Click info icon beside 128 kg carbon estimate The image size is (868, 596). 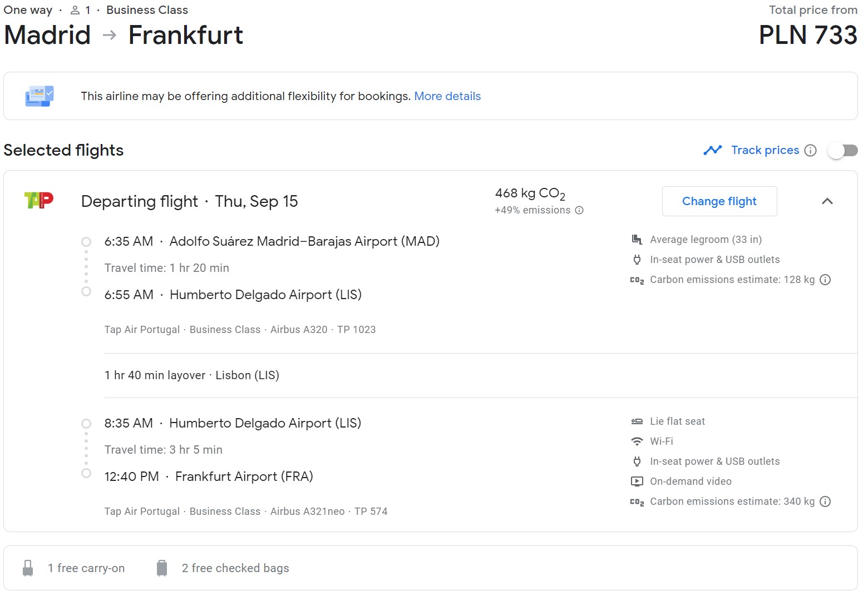[x=826, y=280]
